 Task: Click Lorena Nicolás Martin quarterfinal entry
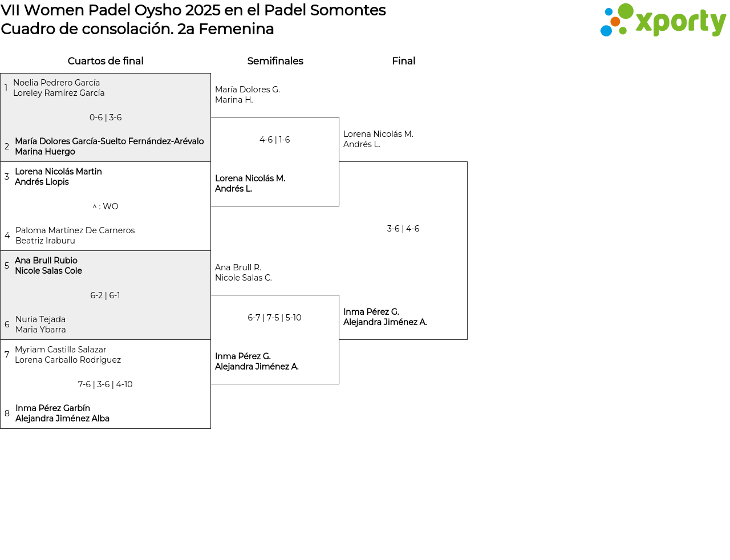pyautogui.click(x=58, y=177)
